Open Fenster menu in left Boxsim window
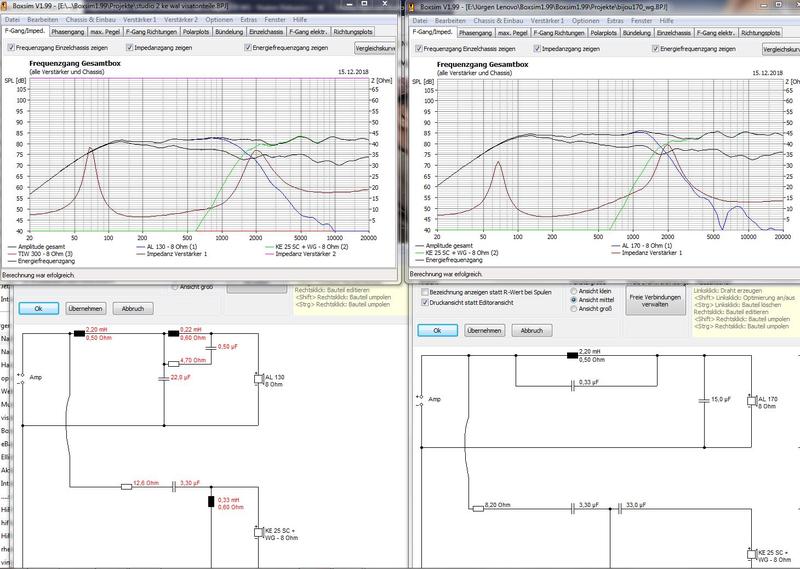 [x=275, y=19]
